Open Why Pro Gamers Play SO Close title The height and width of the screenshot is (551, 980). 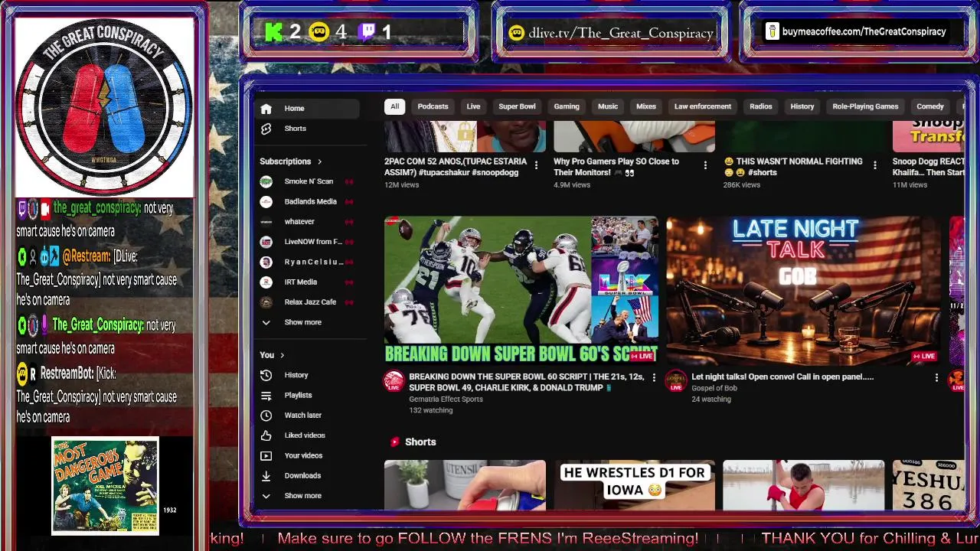616,167
